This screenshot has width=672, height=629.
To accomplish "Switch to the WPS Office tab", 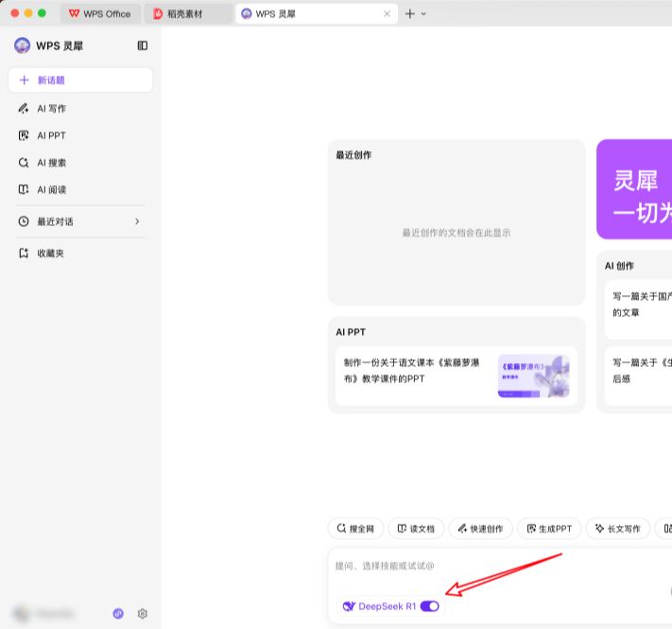I will (x=100, y=14).
